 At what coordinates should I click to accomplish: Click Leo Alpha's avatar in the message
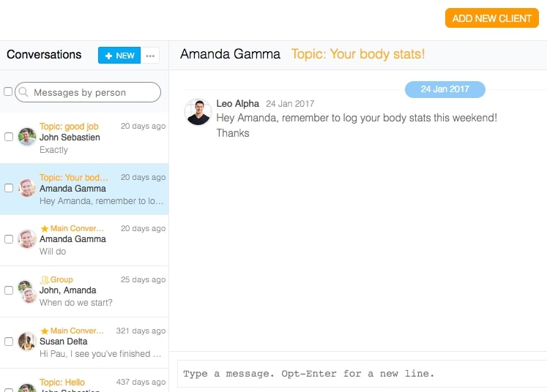(x=198, y=113)
